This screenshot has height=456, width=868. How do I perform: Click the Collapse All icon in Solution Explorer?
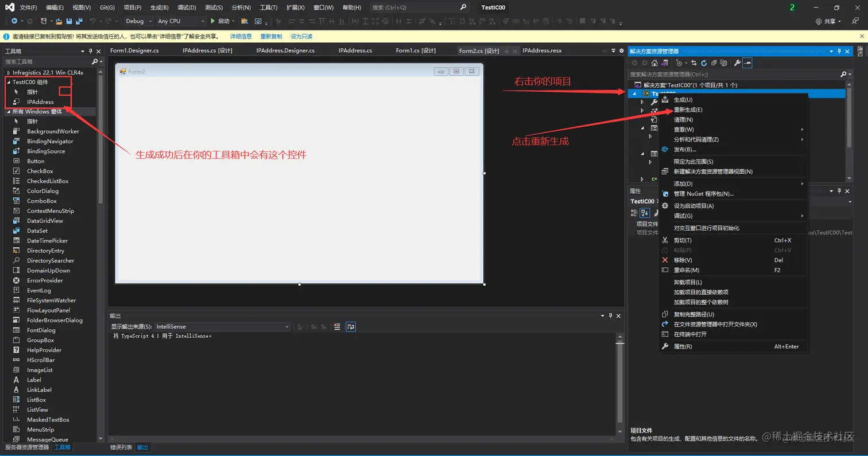[x=714, y=63]
